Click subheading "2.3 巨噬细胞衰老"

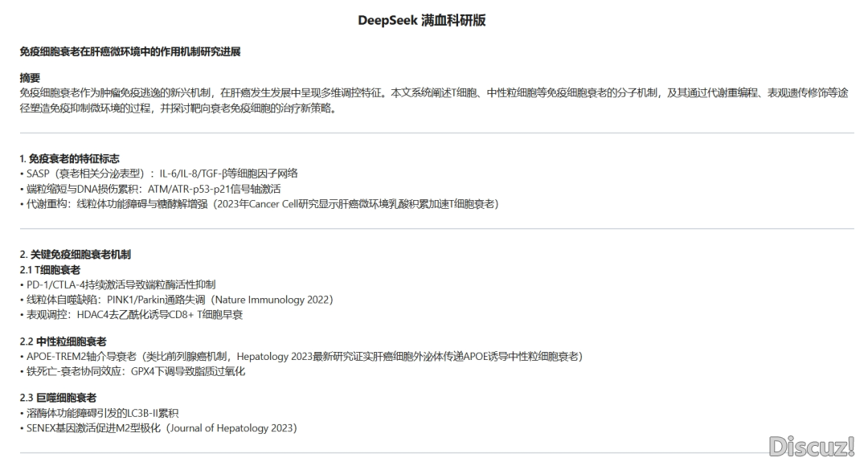pyautogui.click(x=58, y=398)
